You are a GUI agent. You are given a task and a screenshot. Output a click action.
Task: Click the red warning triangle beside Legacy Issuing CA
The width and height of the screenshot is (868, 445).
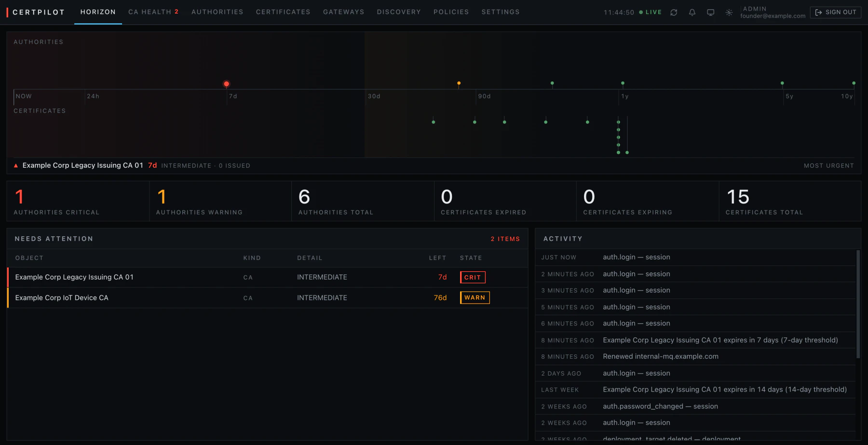pyautogui.click(x=16, y=165)
